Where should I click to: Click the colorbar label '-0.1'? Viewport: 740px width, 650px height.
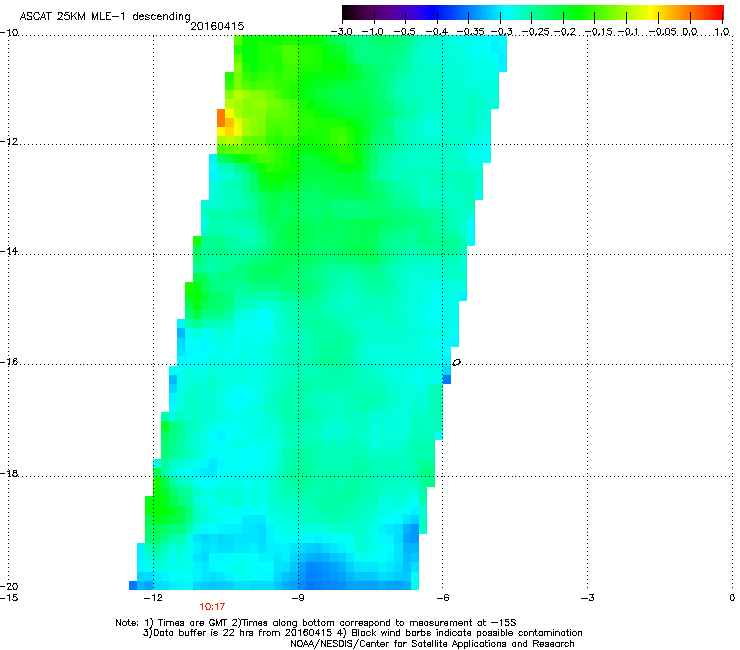628,32
